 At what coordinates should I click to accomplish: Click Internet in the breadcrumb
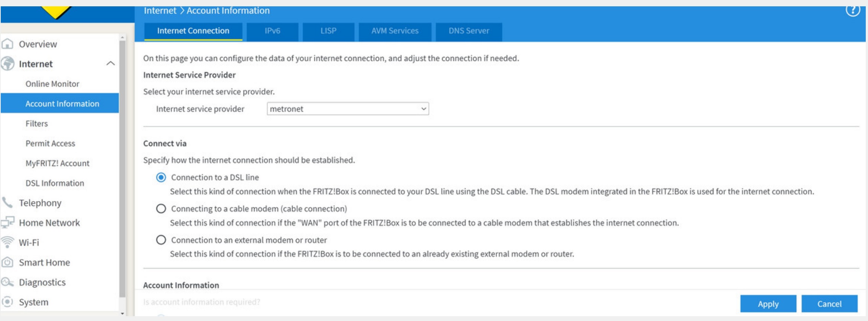(160, 11)
